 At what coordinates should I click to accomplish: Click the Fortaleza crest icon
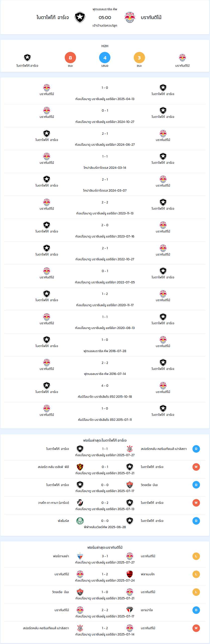(x=80, y=556)
